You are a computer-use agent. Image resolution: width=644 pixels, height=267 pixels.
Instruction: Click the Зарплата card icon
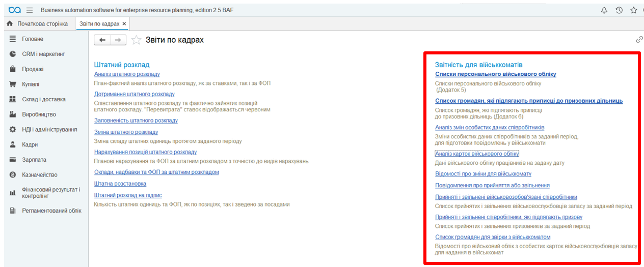[13, 160]
